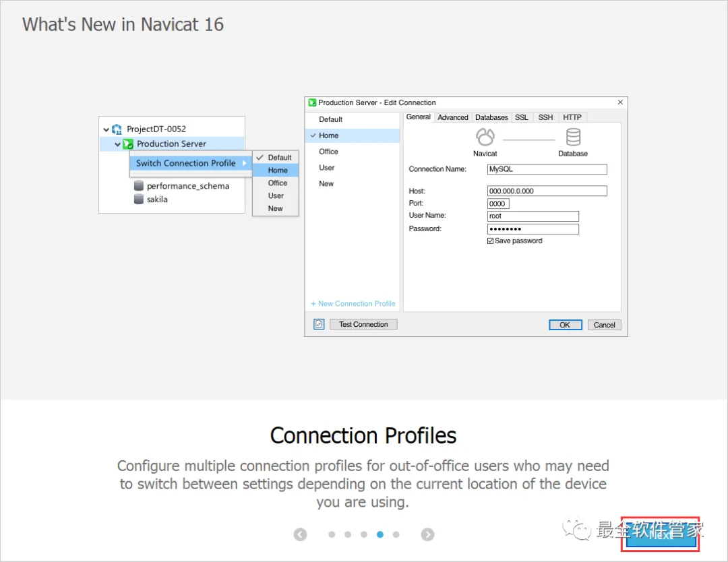Choose User in the Switch Connection Profile submenu
This screenshot has height=562, width=728.
point(276,196)
